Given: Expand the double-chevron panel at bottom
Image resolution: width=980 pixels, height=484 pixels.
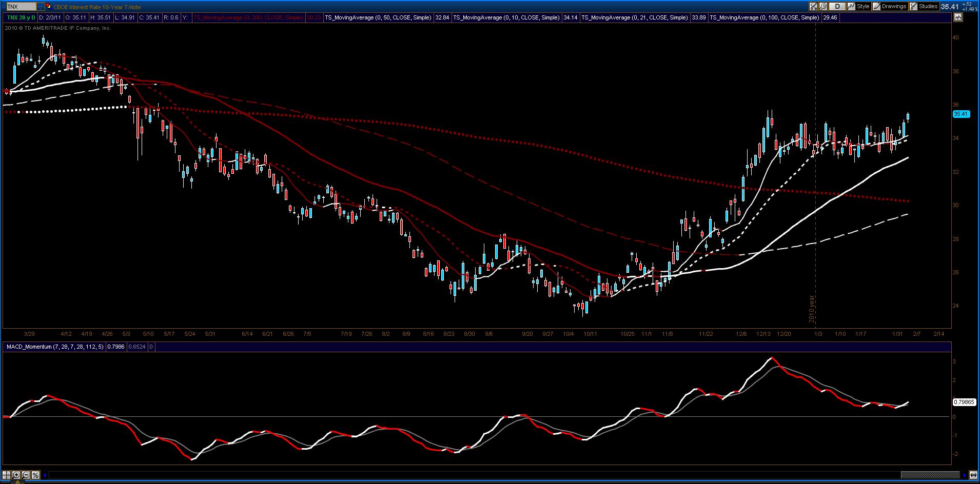Looking at the screenshot, I should (x=18, y=481).
